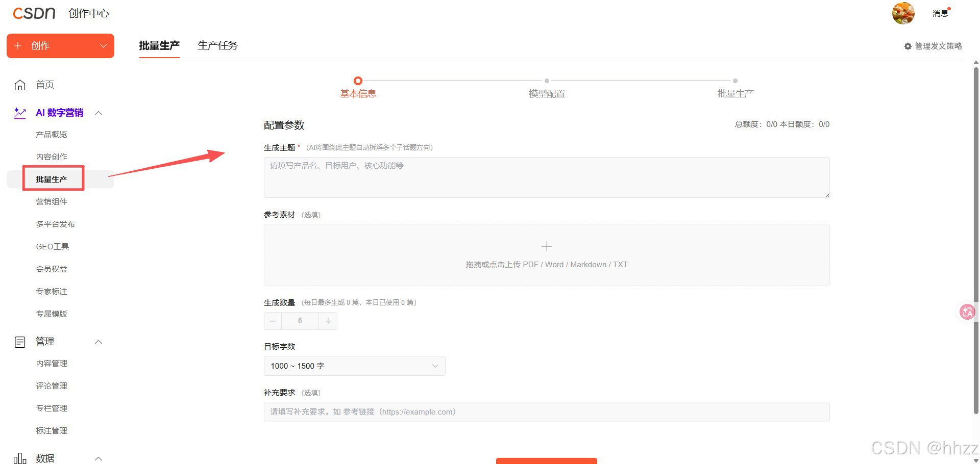Focus the 生成主题 text area
980x464 pixels.
coord(547,177)
